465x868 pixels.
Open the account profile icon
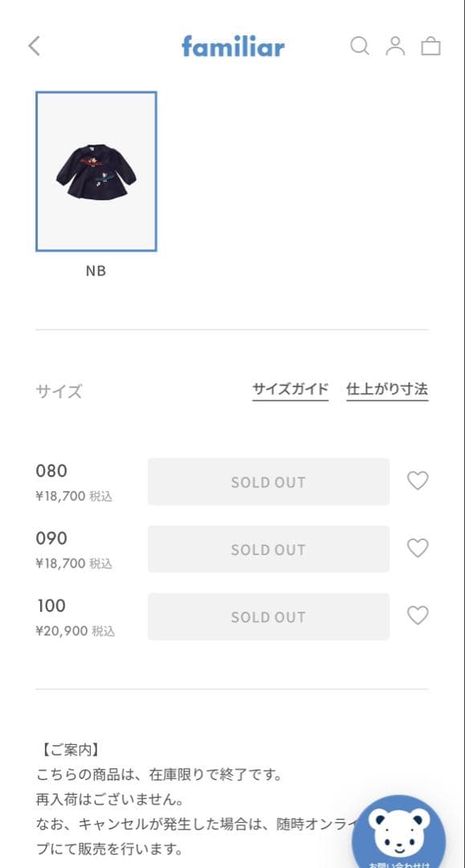[x=394, y=47]
